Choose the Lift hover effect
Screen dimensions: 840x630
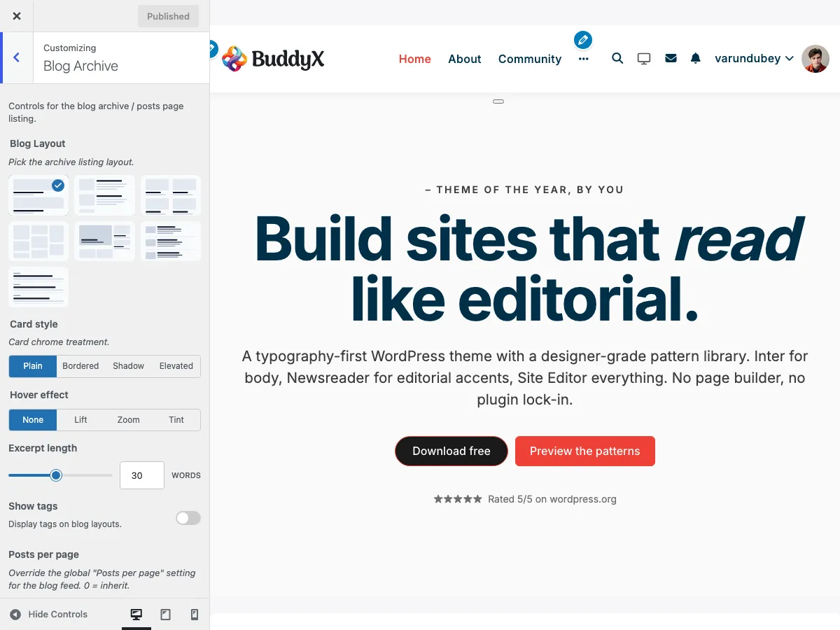pos(80,420)
